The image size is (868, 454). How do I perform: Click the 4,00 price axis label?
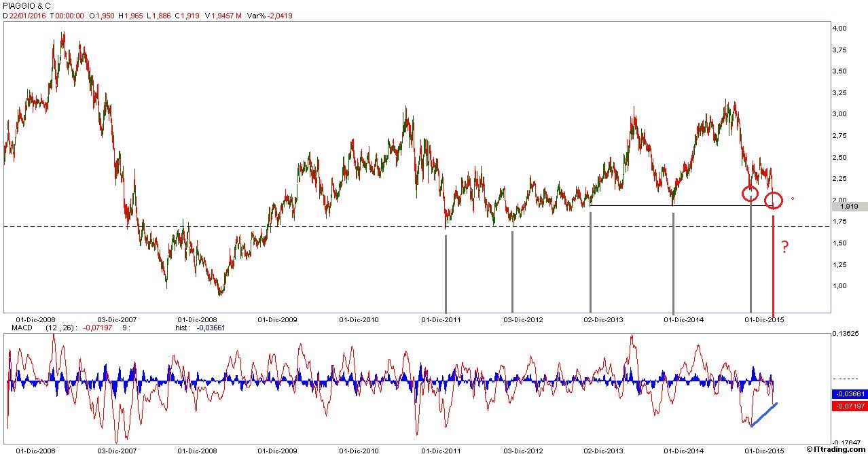[839, 29]
